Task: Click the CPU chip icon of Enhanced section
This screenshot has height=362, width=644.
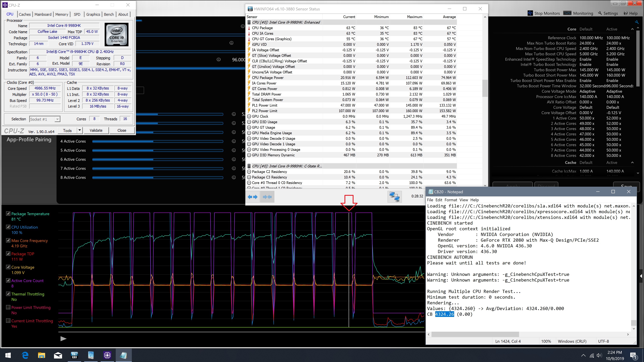Action: click(x=249, y=22)
